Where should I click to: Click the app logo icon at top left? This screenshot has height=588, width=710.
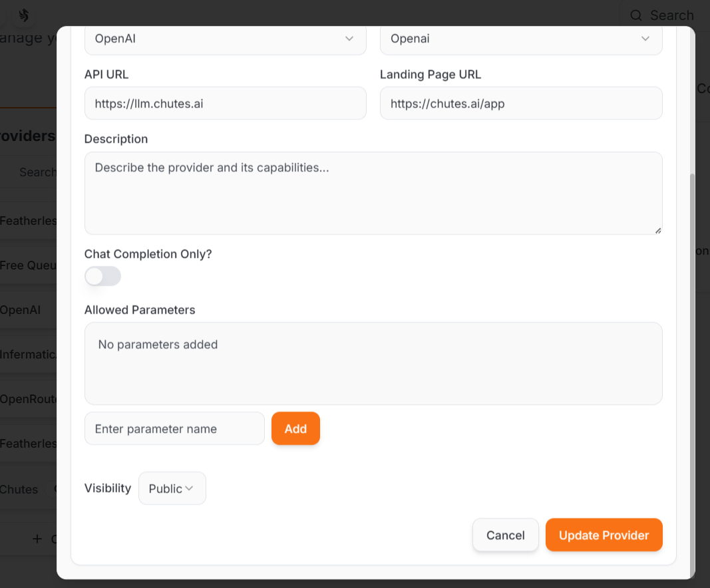[x=24, y=15]
